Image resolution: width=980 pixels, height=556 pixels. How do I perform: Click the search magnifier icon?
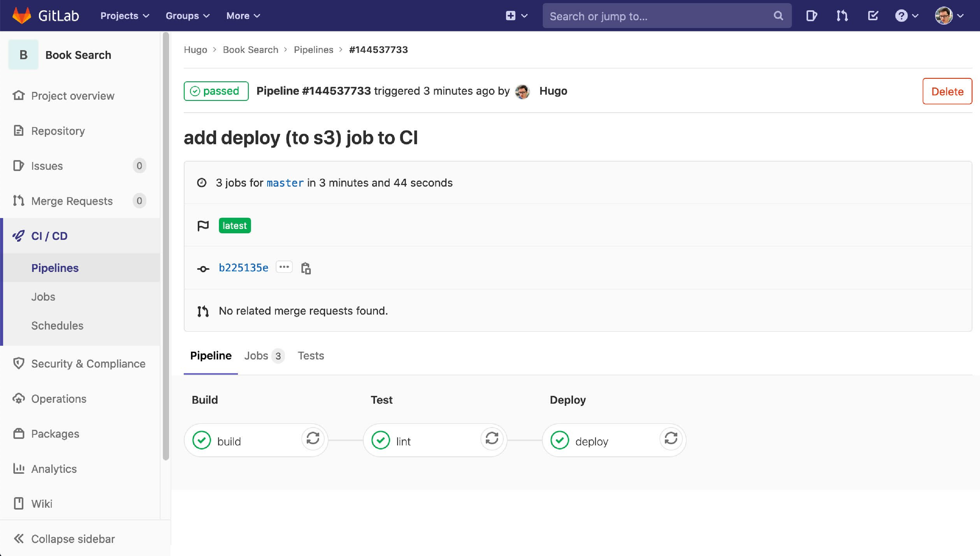pyautogui.click(x=778, y=16)
